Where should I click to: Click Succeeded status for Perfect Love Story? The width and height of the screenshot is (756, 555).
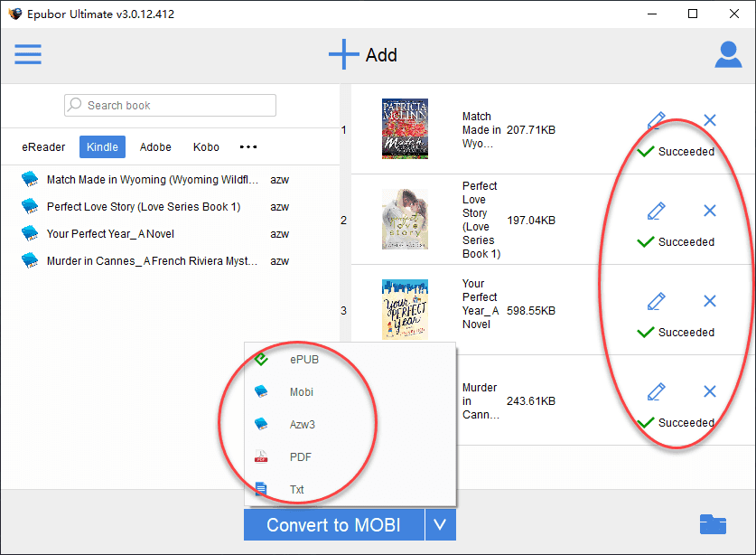[676, 241]
